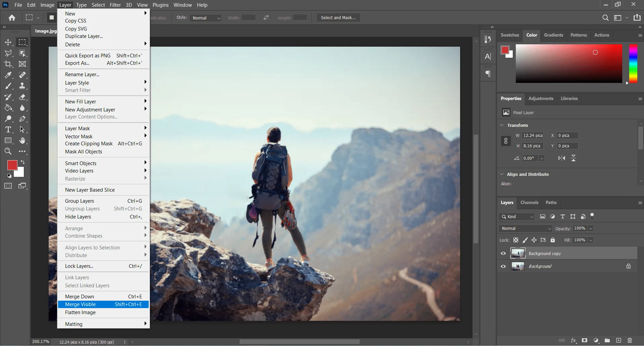Select the Dodge tool
Screen dimensions: 644x346
[8, 118]
